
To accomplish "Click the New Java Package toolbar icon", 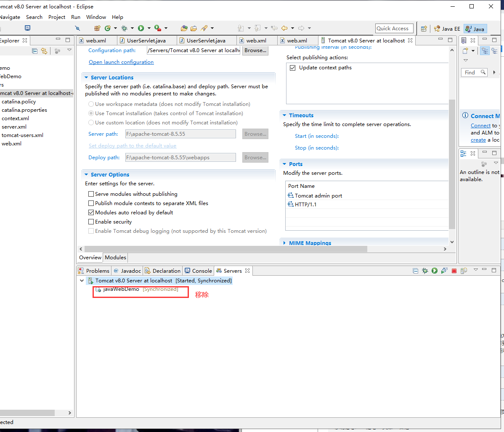I will pos(97,28).
